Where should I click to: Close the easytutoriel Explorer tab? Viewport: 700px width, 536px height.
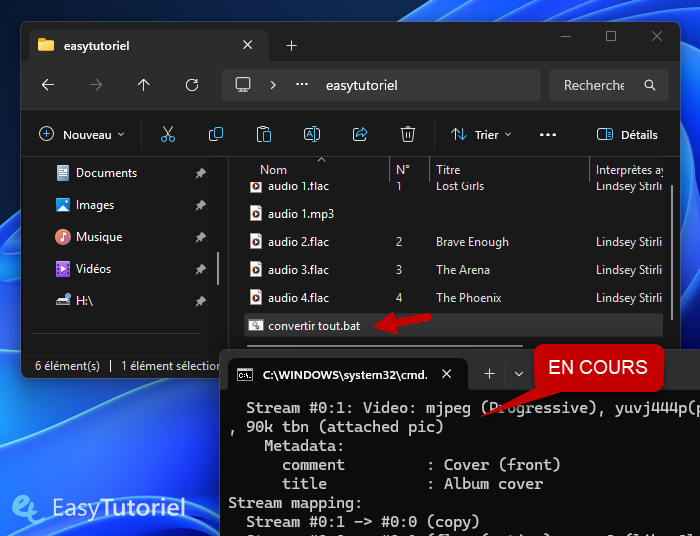(x=247, y=45)
